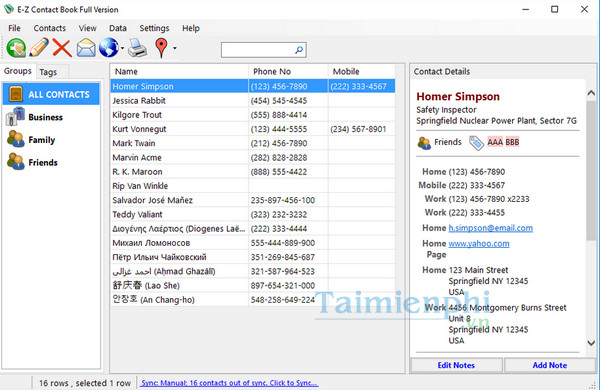Select the R. K. Maroon contact
This screenshot has width=600, height=390.
[253, 172]
